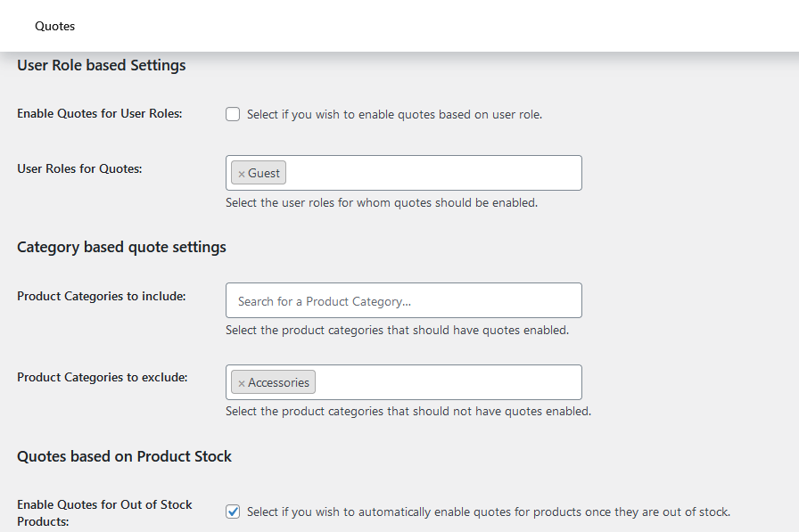
Task: Click the Guest tag label
Action: click(x=264, y=173)
